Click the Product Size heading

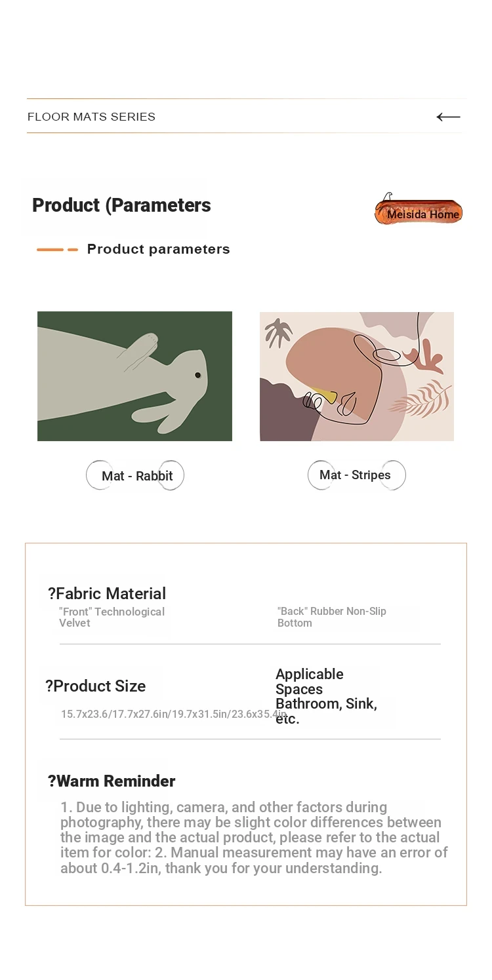tap(96, 686)
